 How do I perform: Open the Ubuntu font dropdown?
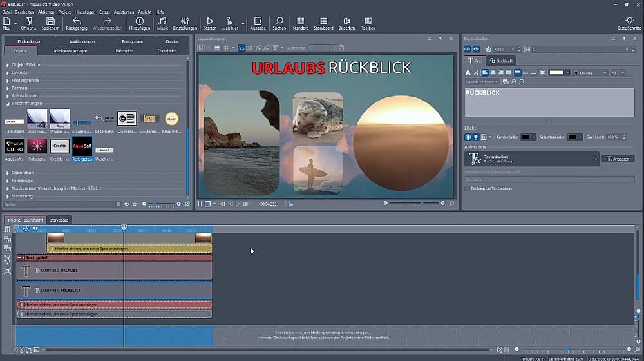click(x=589, y=73)
